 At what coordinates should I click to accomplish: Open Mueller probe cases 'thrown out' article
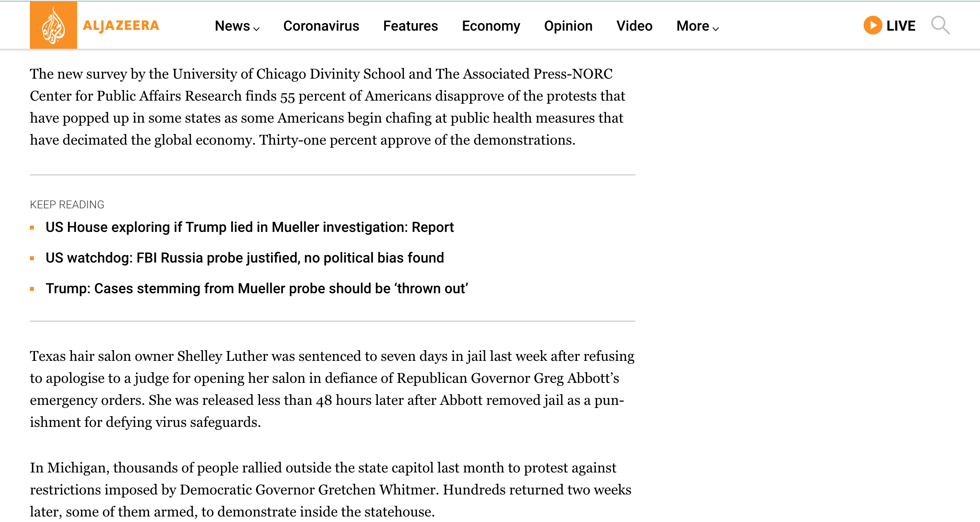click(256, 289)
